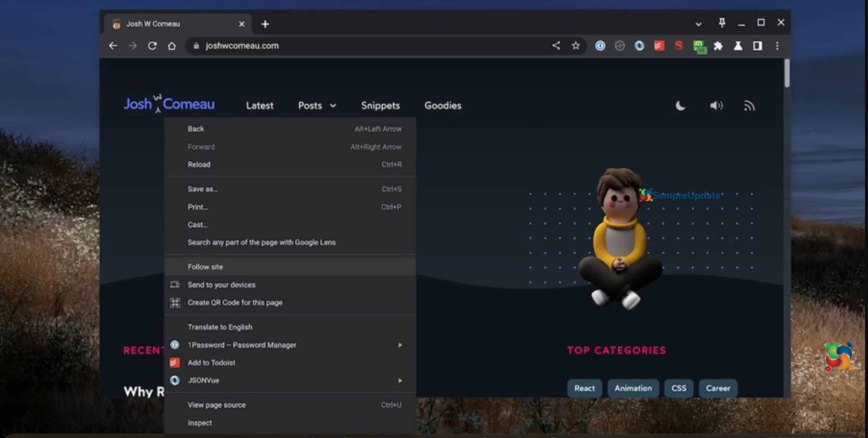Open the 1Password extension in the toolbar
The width and height of the screenshot is (868, 438).
[600, 46]
